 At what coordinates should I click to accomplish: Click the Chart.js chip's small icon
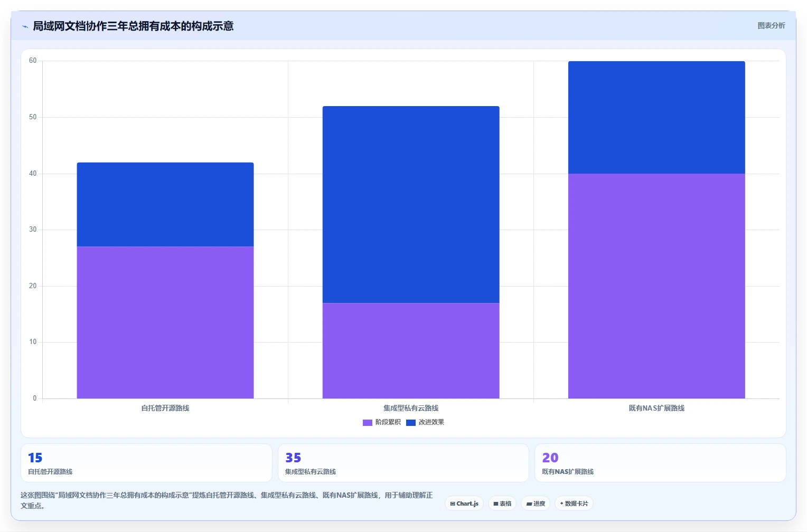click(x=453, y=503)
